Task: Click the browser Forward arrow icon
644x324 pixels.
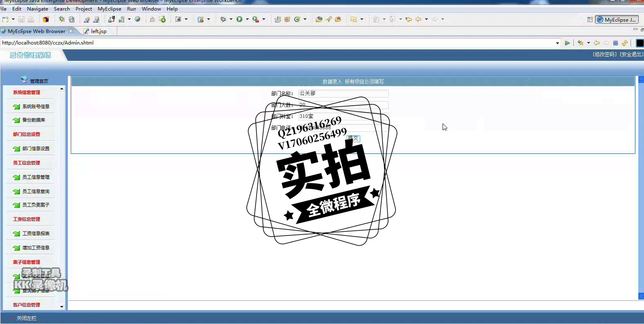Action: [x=606, y=43]
